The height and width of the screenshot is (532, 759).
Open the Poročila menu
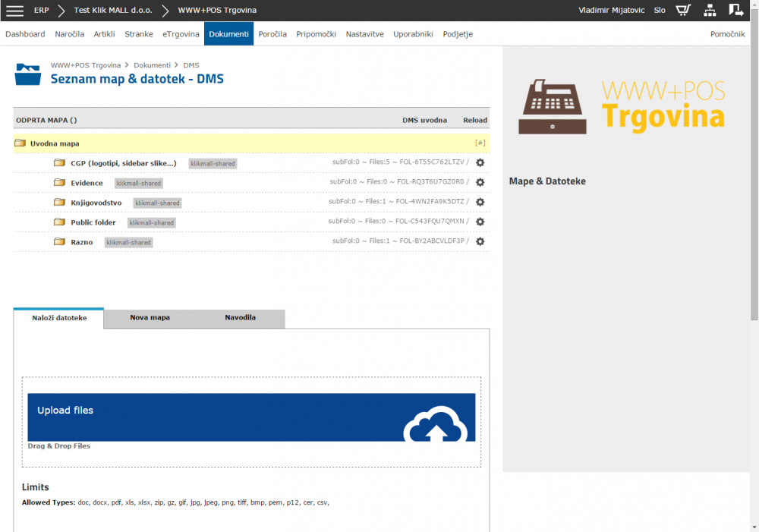point(272,34)
